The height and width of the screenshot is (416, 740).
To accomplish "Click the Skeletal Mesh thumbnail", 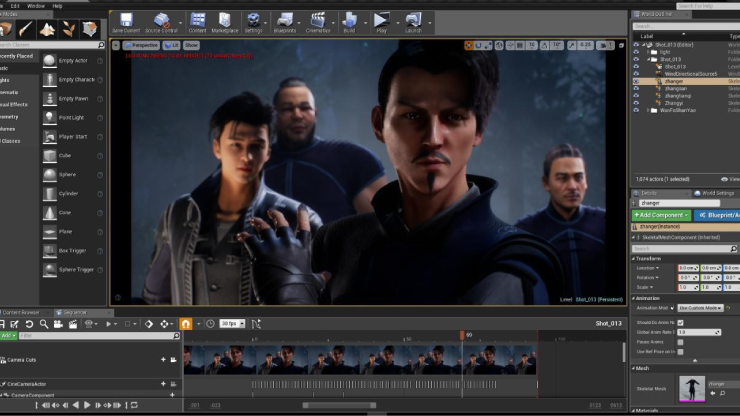I will [x=691, y=390].
